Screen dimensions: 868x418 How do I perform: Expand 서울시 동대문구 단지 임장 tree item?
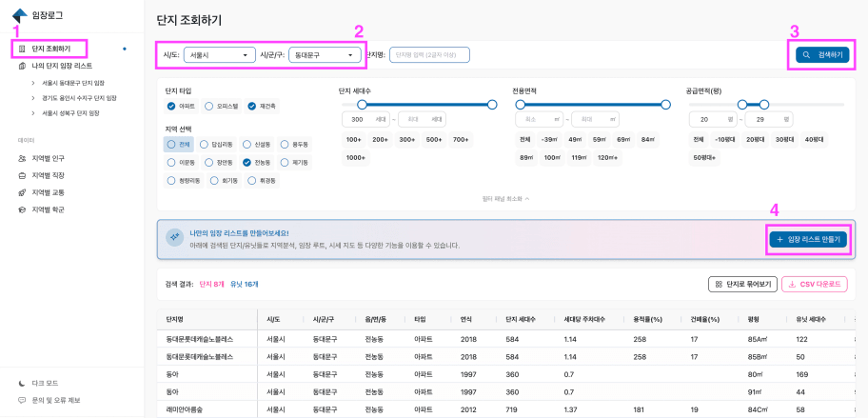[x=33, y=83]
